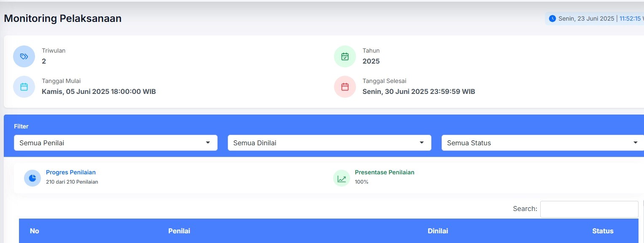
Task: Click the Presentase Penilaian label
Action: (384, 172)
